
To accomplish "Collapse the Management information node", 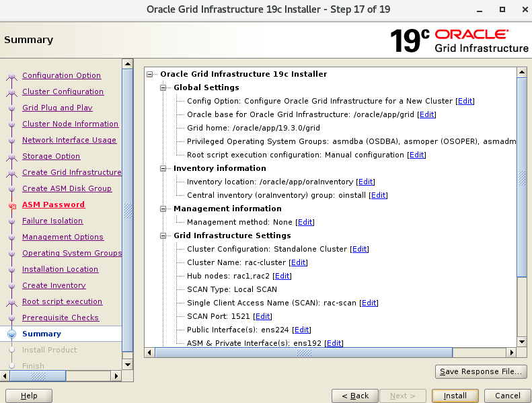I will point(163,209).
